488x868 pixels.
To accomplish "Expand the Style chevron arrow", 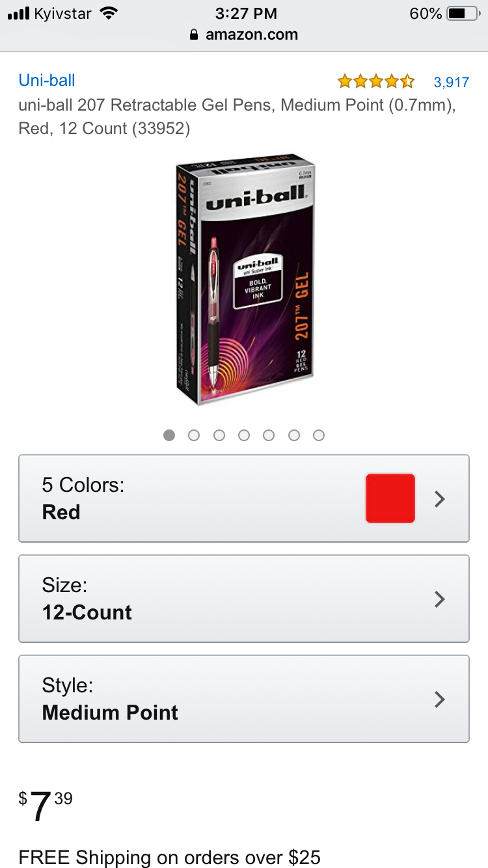I will [x=440, y=699].
